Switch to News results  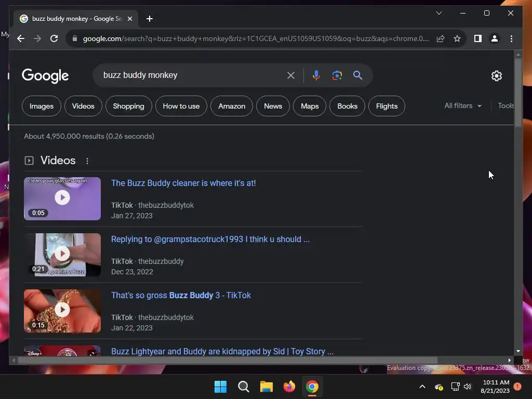click(273, 106)
